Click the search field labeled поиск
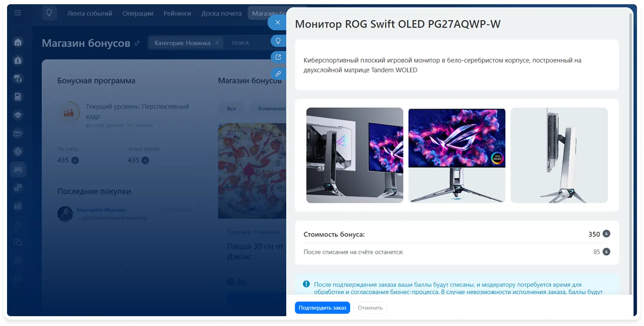Image resolution: width=644 pixels, height=326 pixels. click(x=246, y=43)
